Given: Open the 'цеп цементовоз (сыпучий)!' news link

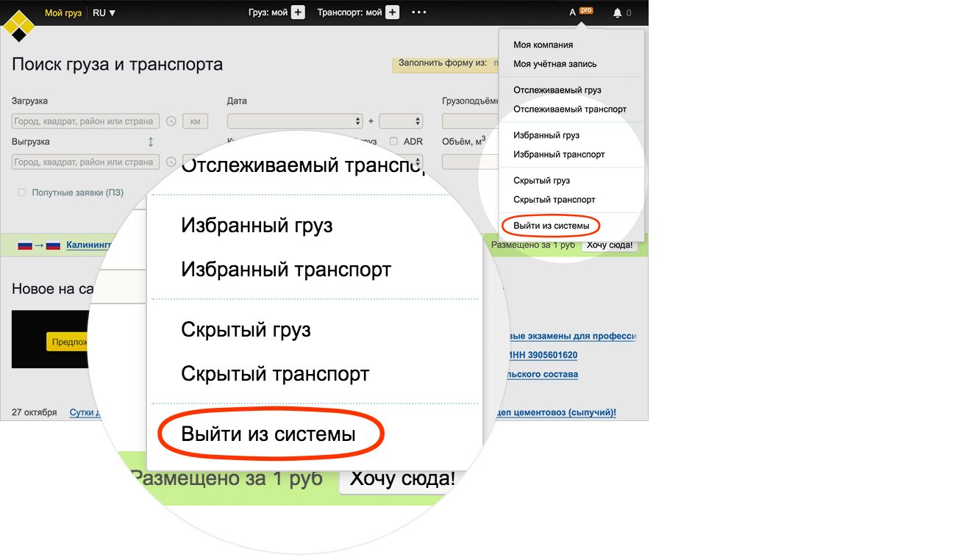Looking at the screenshot, I should (557, 412).
